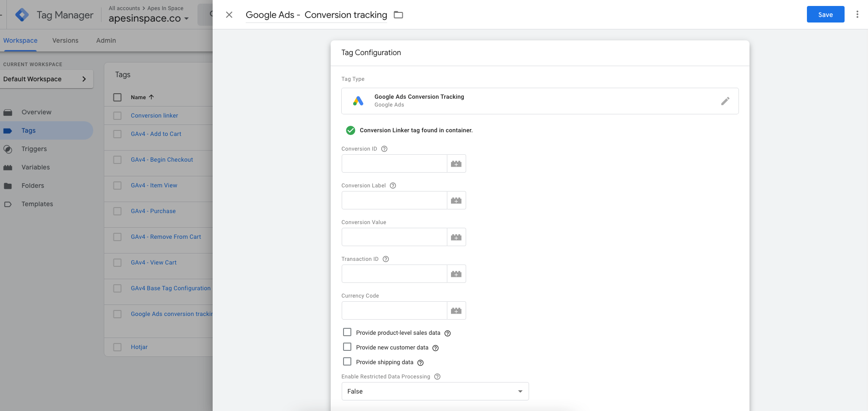This screenshot has width=868, height=411.
Task: Open Tags in the sidebar
Action: 28,130
